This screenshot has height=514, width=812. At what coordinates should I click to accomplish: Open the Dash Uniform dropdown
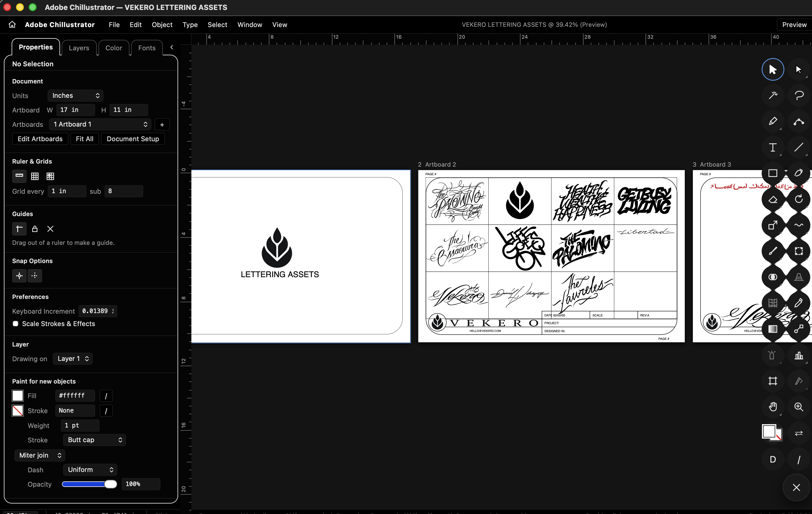pos(90,470)
